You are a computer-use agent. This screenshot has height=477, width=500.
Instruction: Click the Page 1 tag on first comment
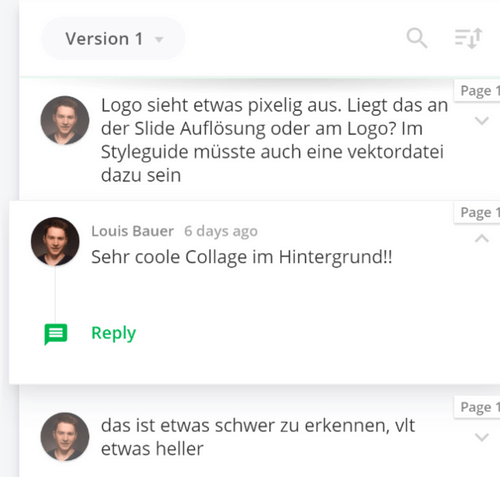(x=477, y=91)
